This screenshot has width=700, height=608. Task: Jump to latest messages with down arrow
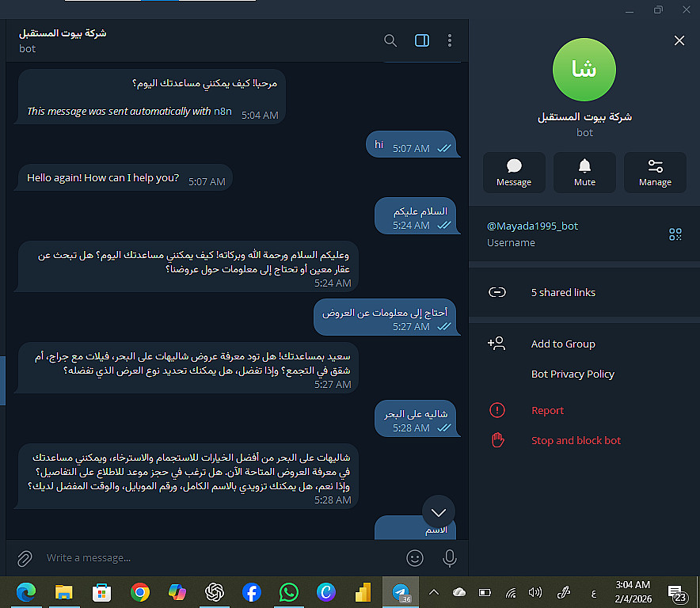pyautogui.click(x=439, y=512)
